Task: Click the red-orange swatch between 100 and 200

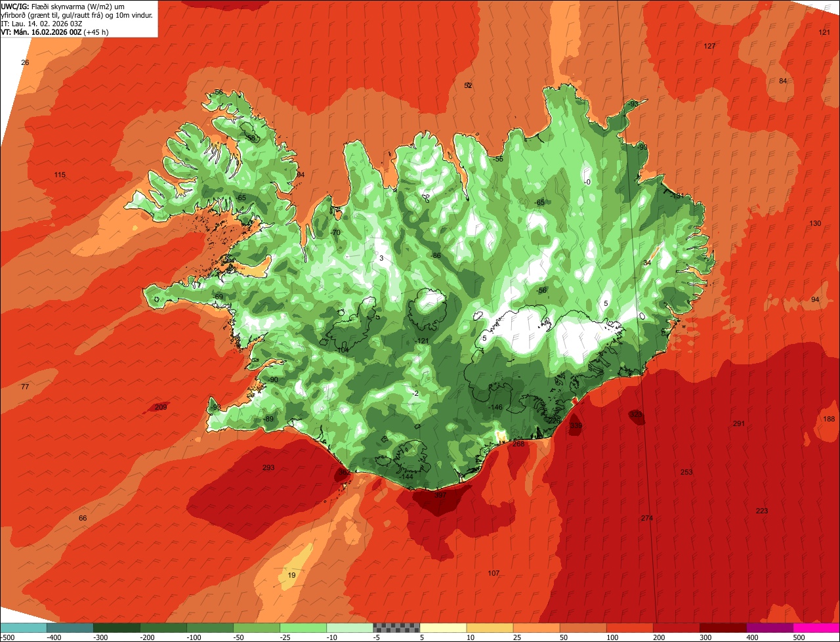Action: click(630, 628)
